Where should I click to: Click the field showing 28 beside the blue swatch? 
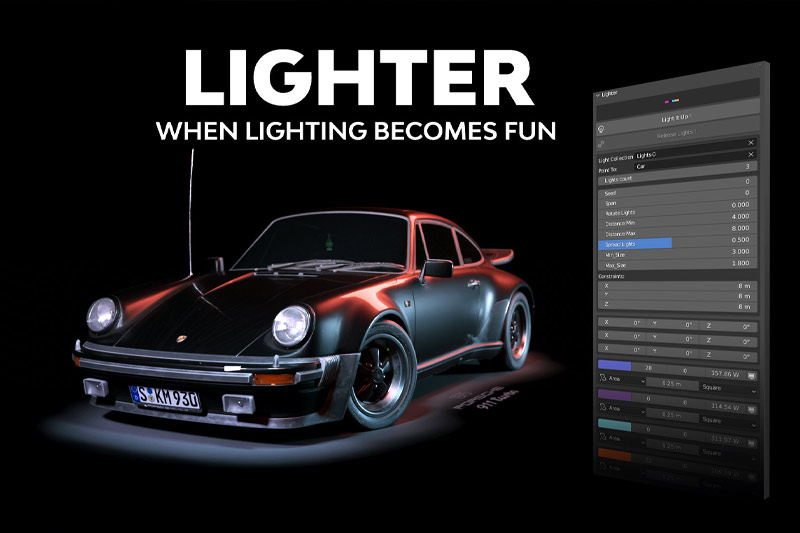click(648, 368)
